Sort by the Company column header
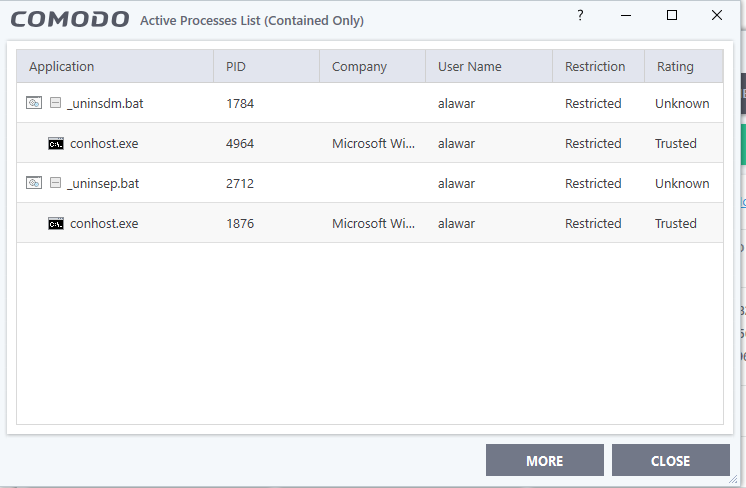This screenshot has height=488, width=746. tap(359, 67)
